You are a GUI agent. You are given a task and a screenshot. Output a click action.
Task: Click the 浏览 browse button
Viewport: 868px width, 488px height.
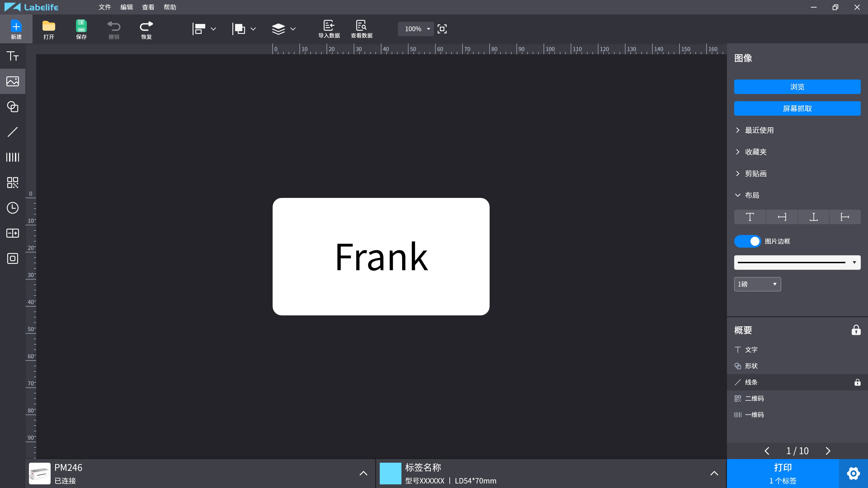tap(797, 87)
